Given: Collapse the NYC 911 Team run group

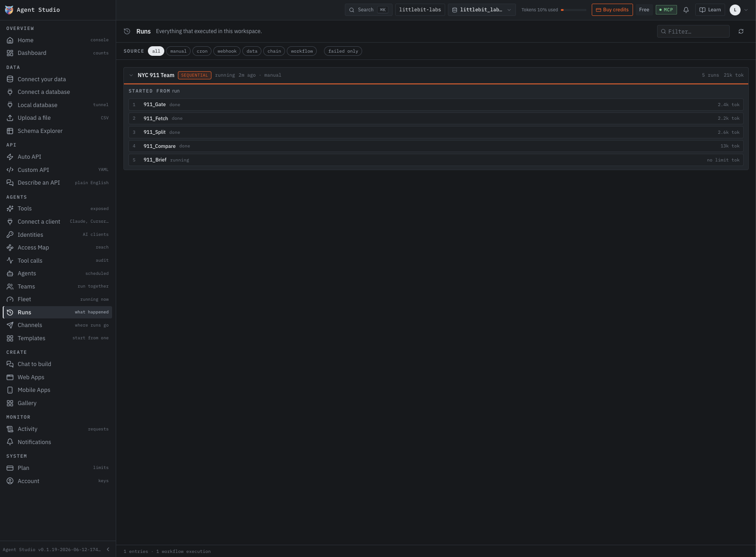Looking at the screenshot, I should pyautogui.click(x=131, y=75).
